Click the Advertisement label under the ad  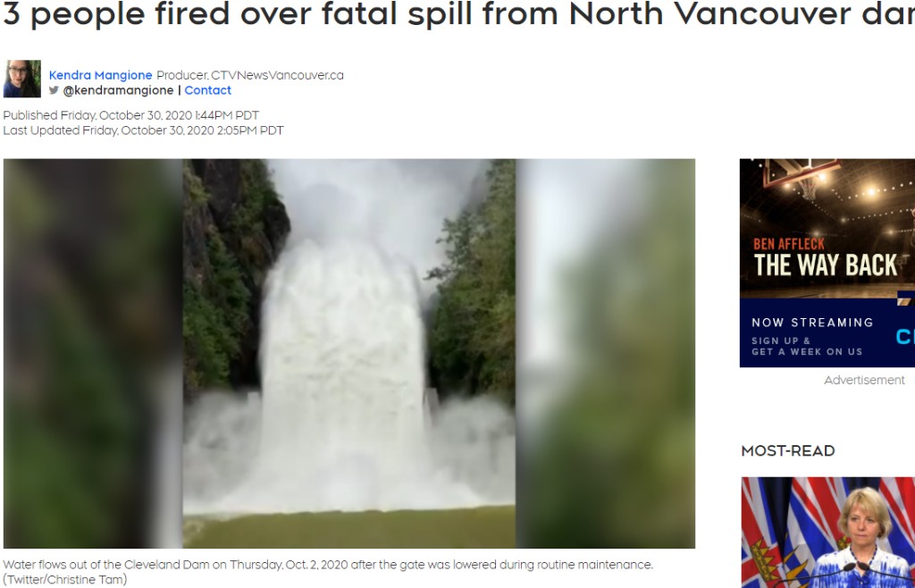coord(864,381)
